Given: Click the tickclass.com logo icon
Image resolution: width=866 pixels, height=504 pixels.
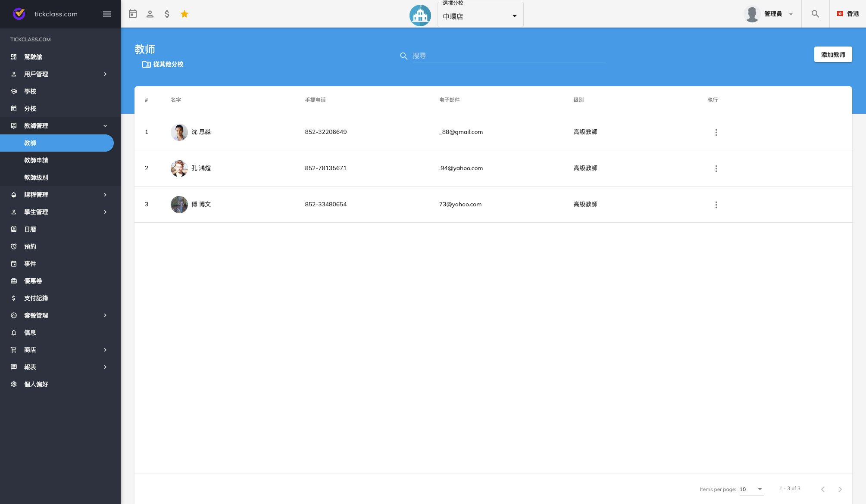Looking at the screenshot, I should tap(19, 14).
